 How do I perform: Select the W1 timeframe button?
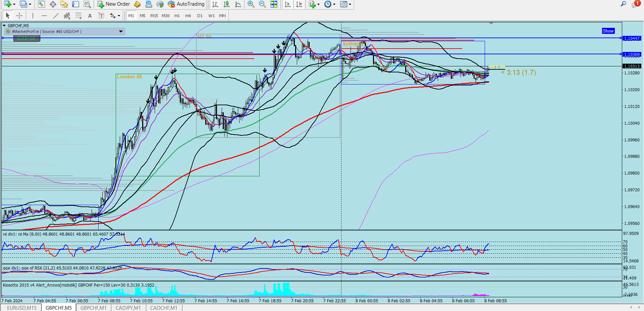pyautogui.click(x=211, y=16)
